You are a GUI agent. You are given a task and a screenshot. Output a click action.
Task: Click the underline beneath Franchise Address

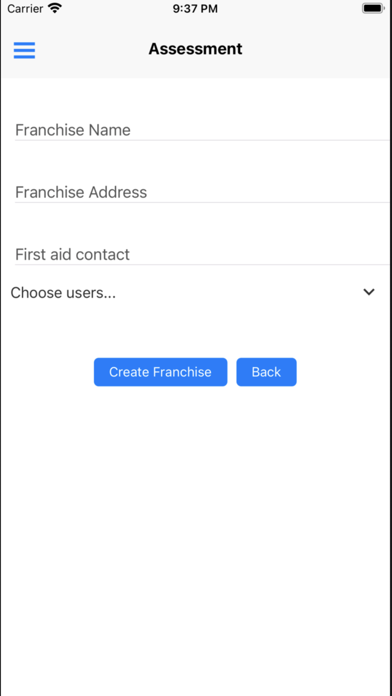point(202,202)
